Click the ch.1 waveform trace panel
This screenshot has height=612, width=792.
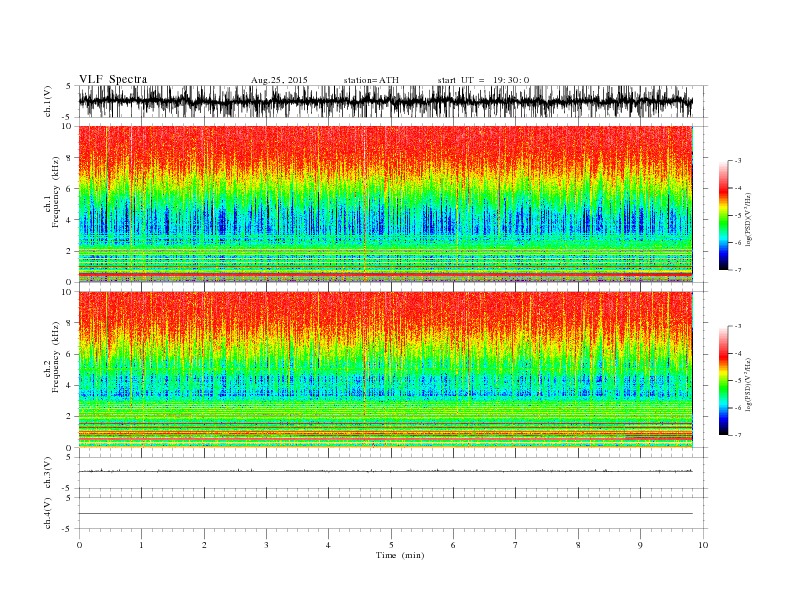tap(393, 101)
